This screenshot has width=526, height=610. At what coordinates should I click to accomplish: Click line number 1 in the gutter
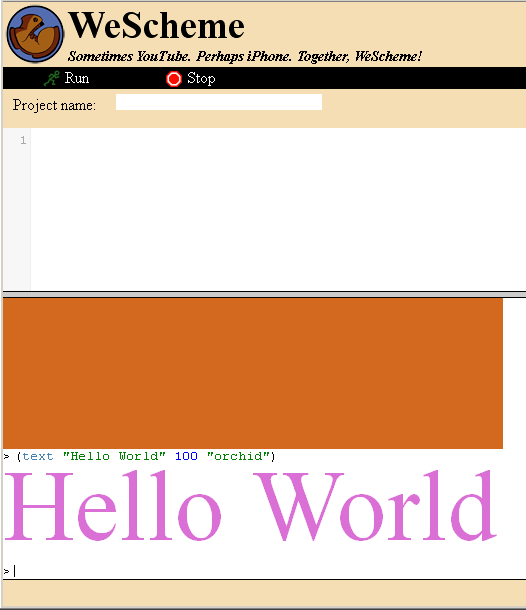point(23,140)
